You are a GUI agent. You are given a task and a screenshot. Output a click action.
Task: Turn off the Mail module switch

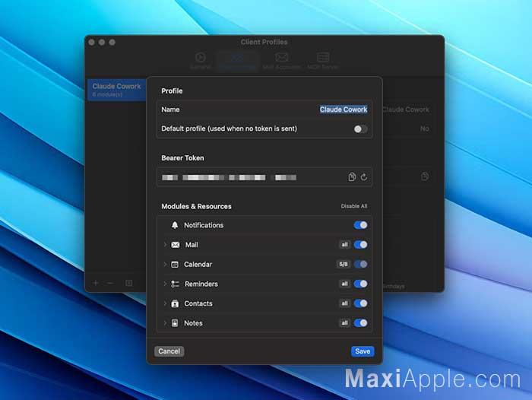(x=360, y=245)
